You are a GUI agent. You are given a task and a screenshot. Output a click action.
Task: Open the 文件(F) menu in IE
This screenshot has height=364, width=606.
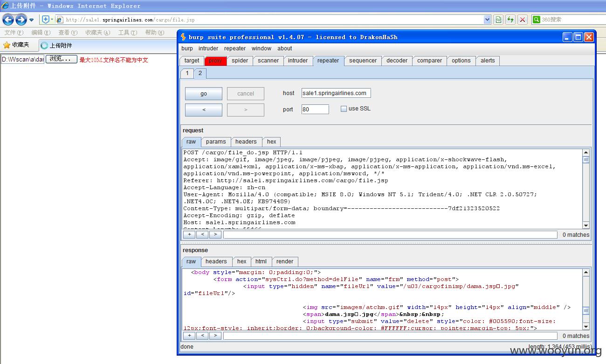[x=14, y=33]
